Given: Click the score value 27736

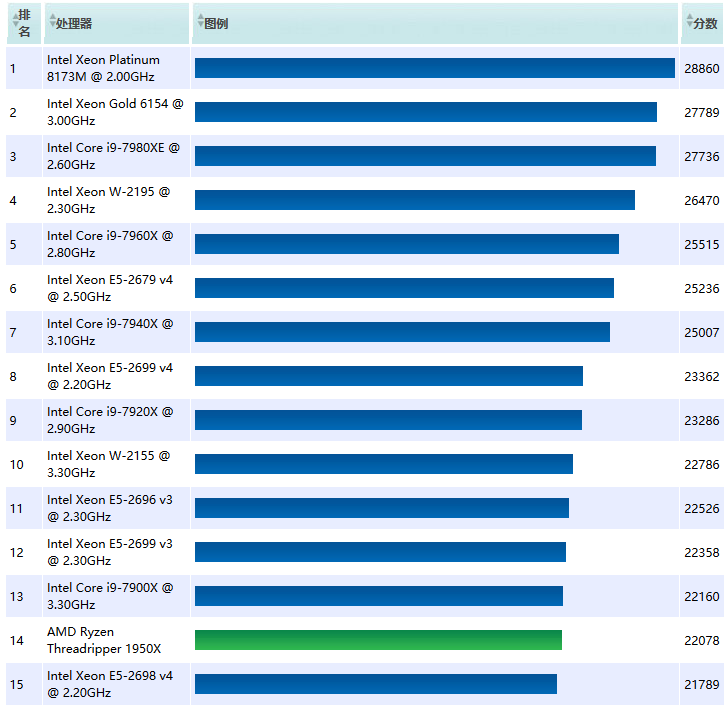Looking at the screenshot, I should point(701,156).
